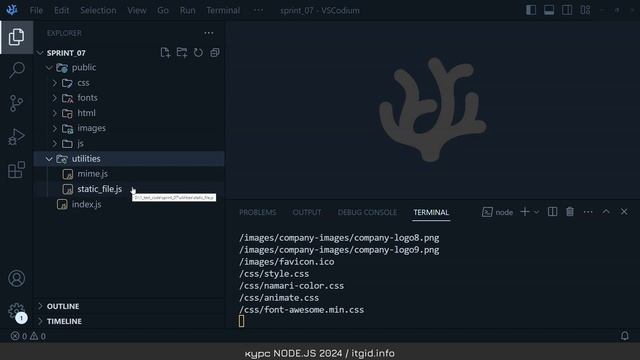Open the Extensions view
The width and height of the screenshot is (640, 360).
click(16, 170)
